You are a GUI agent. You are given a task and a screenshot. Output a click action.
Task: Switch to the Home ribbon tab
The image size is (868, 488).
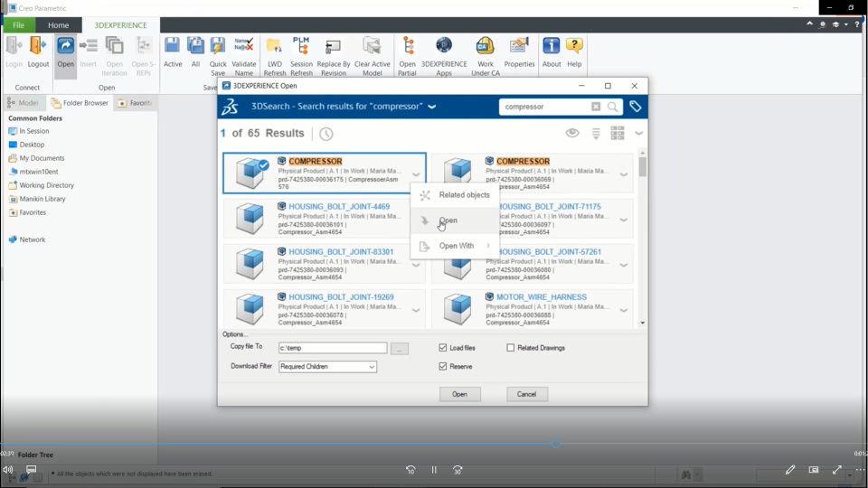pos(58,25)
